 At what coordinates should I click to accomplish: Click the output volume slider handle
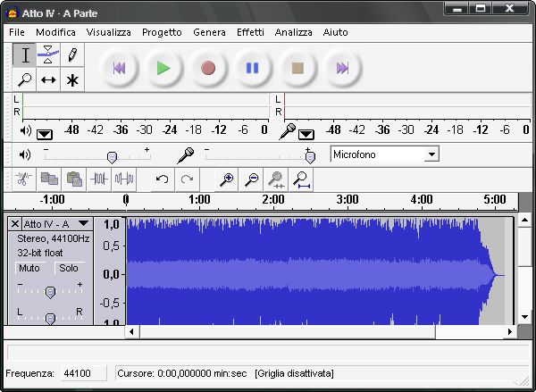[112, 157]
